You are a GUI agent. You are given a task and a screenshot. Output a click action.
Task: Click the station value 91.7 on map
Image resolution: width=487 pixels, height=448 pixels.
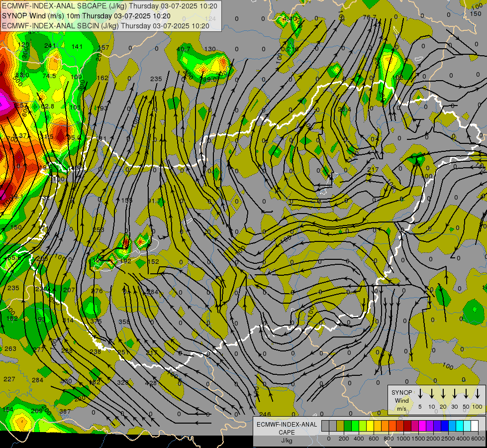154,201
